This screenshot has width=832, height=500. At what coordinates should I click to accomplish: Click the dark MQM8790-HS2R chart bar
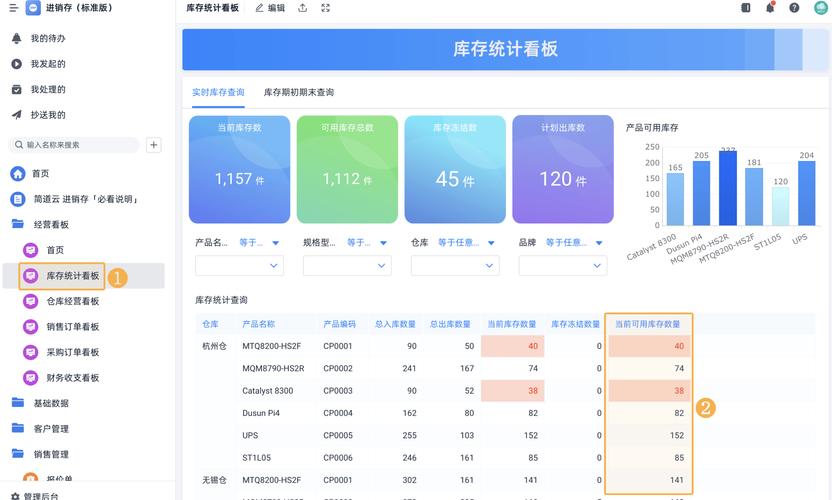[x=728, y=188]
